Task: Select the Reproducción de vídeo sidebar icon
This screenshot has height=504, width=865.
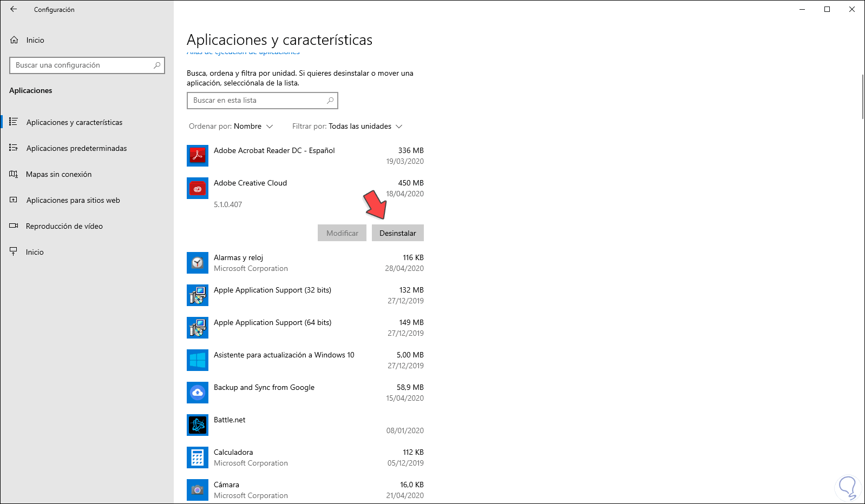Action: coord(14,226)
